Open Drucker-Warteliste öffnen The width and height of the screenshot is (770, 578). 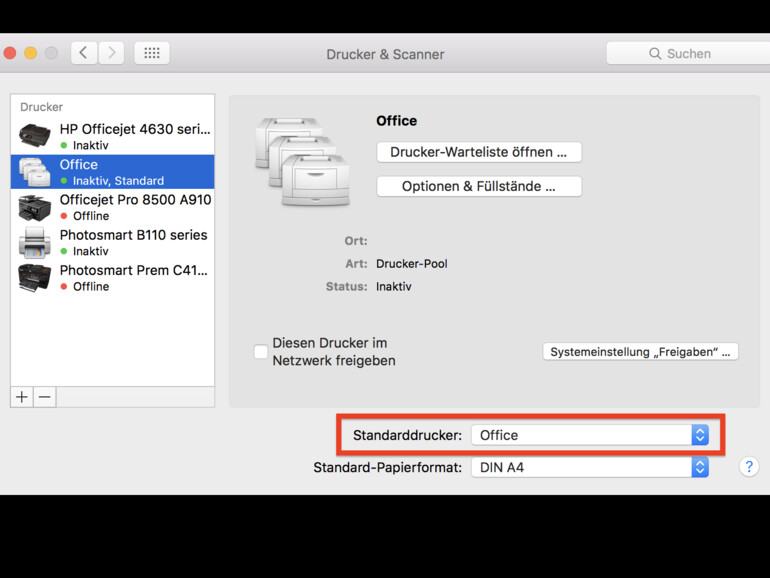(479, 152)
